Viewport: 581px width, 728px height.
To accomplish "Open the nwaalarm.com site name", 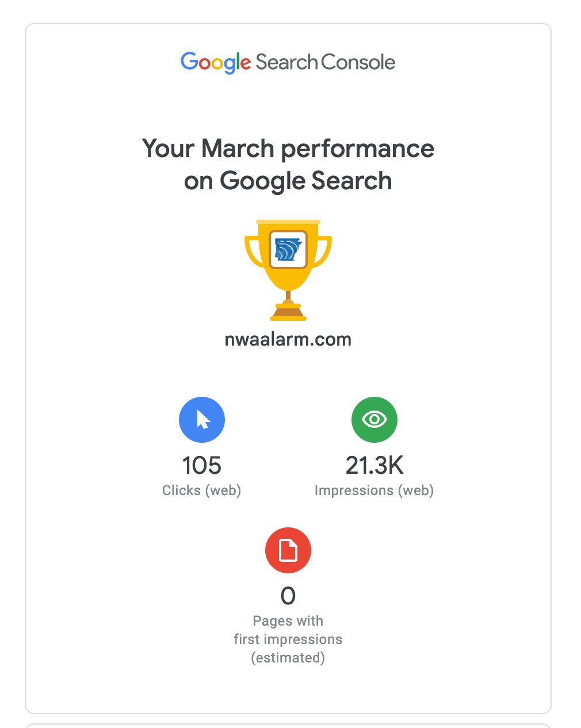I will pos(288,339).
